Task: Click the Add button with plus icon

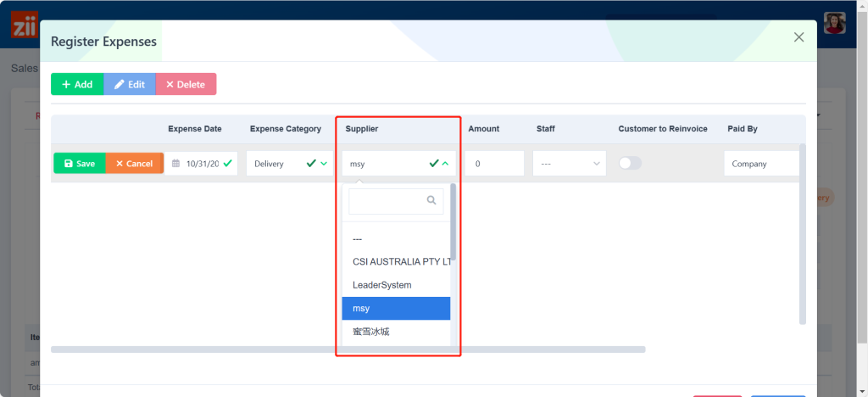Action: pyautogui.click(x=77, y=84)
